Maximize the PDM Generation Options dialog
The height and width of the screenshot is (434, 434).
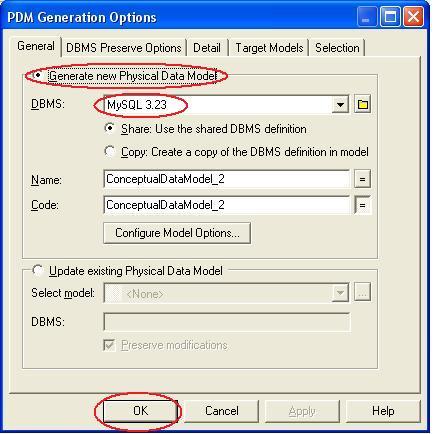pos(390,17)
